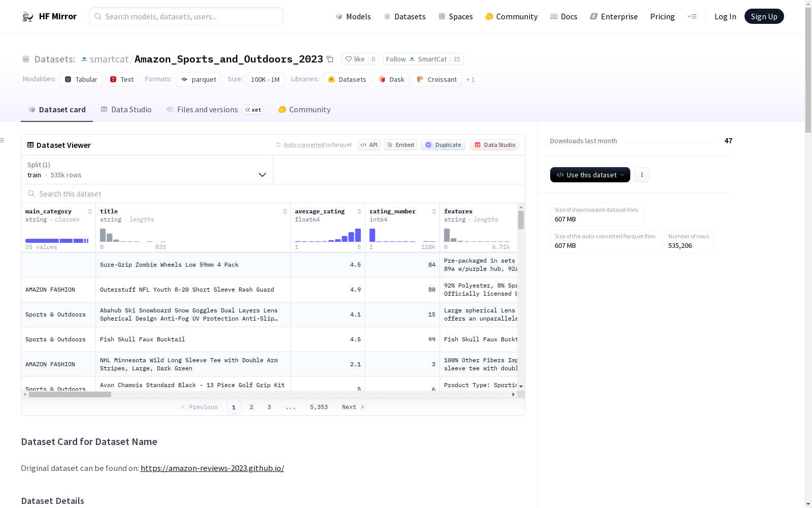Screen dimensions: 812x508
Task: Click the title lengths histogram first bar
Action: coord(103,235)
